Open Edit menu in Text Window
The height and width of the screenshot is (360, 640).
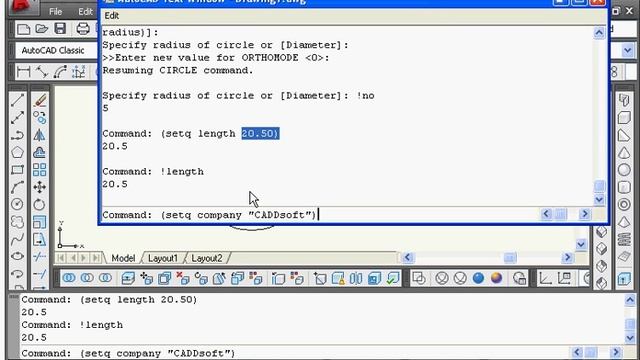click(111, 16)
